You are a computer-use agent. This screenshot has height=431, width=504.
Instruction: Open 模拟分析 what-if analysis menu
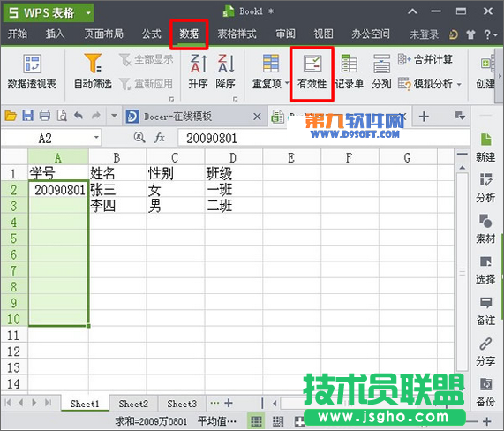430,84
